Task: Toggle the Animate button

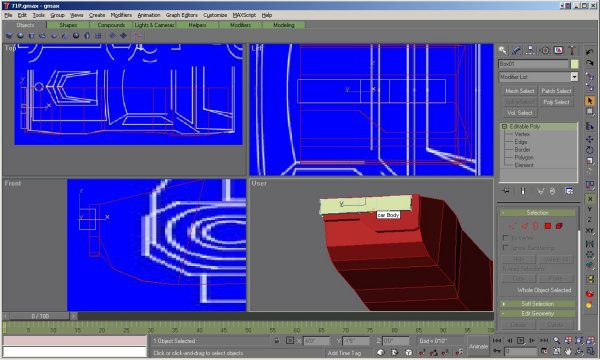Action: coord(478,345)
